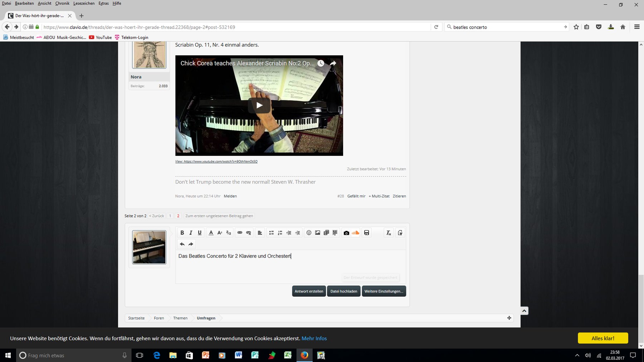Open Datei menu
Image resolution: width=644 pixels, height=362 pixels.
(6, 3)
